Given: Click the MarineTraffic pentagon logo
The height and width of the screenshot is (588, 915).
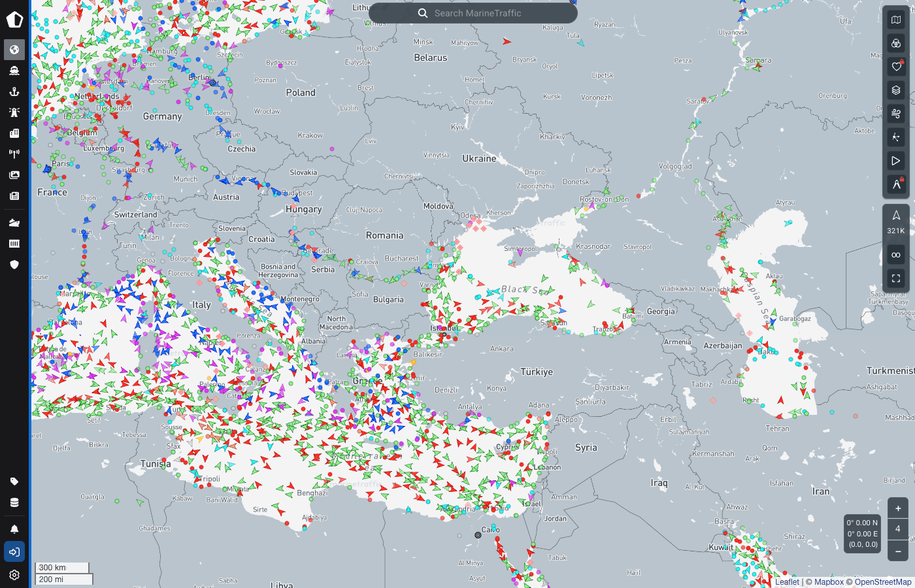Looking at the screenshot, I should point(14,19).
